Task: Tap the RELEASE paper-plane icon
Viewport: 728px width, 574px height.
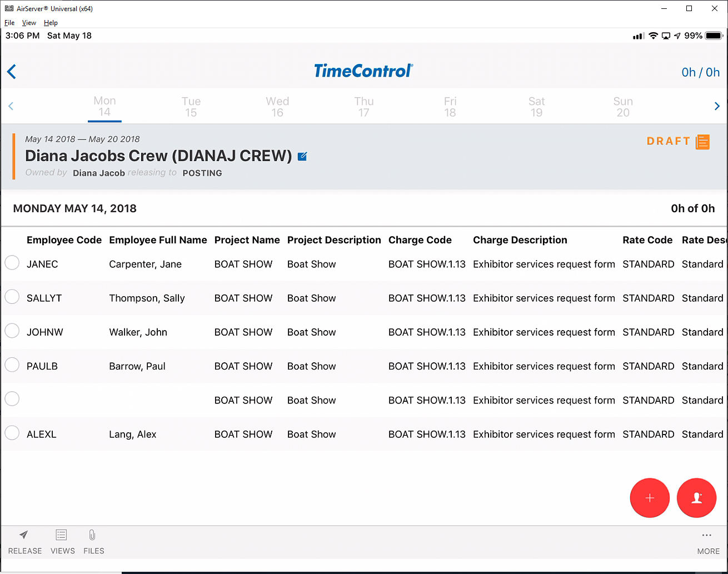Action: (24, 535)
